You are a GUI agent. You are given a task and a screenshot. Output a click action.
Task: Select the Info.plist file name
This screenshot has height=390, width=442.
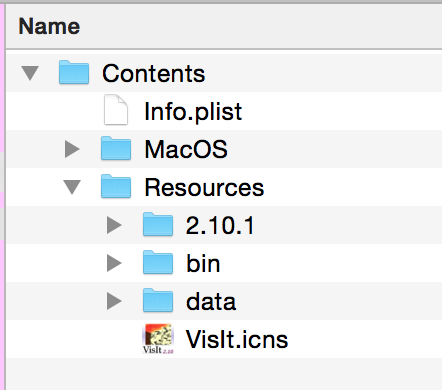pos(193,111)
